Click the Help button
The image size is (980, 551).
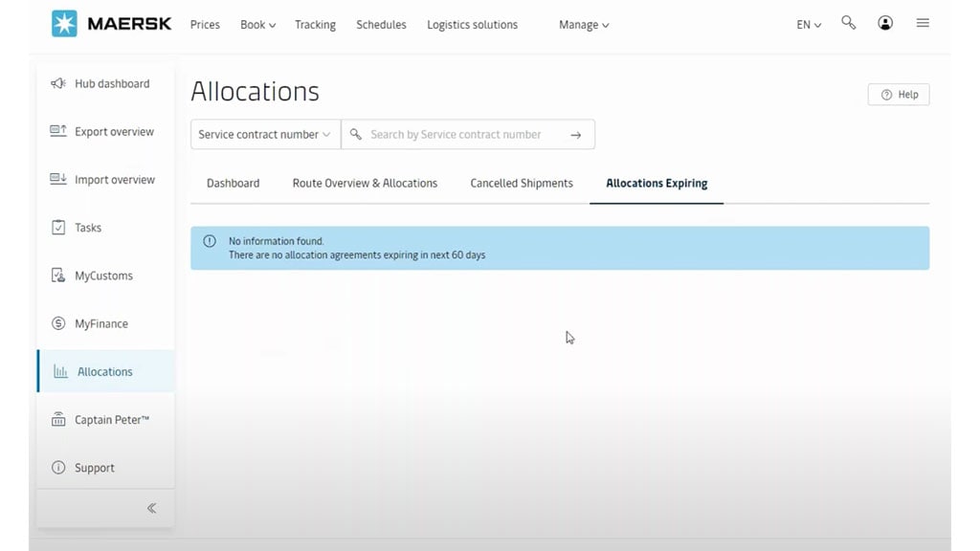click(898, 94)
